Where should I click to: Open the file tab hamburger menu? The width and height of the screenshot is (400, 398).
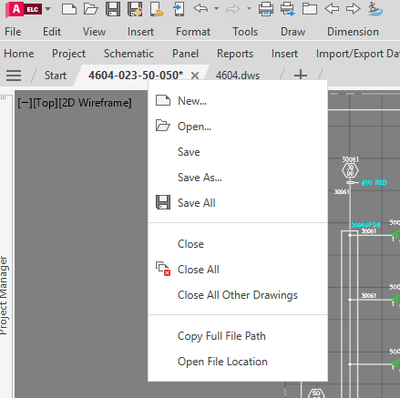point(14,75)
